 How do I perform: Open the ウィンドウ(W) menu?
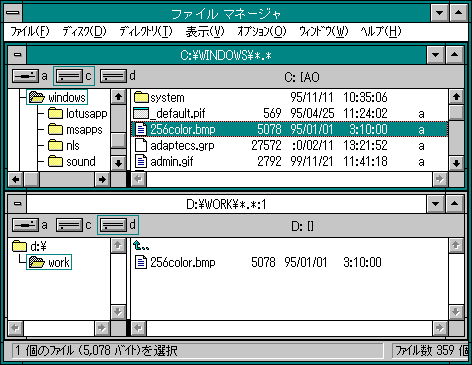point(324,32)
